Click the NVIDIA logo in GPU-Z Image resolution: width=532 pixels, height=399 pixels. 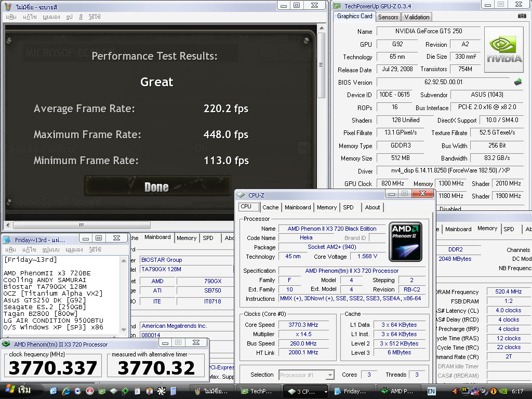504,49
